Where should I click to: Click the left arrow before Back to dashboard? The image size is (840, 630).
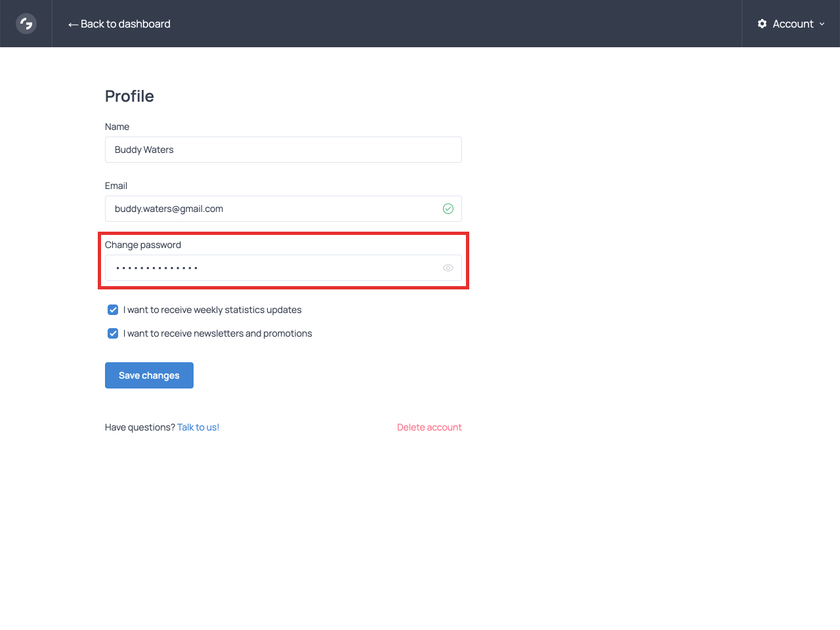(73, 24)
